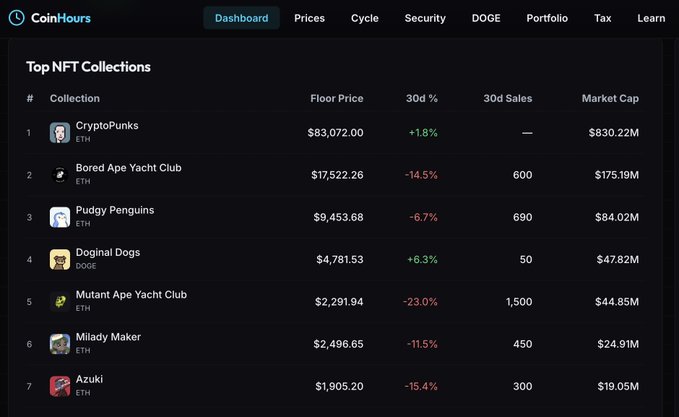Click the 450 sales count for Milady Maker
The height and width of the screenshot is (417, 679).
[x=522, y=344]
